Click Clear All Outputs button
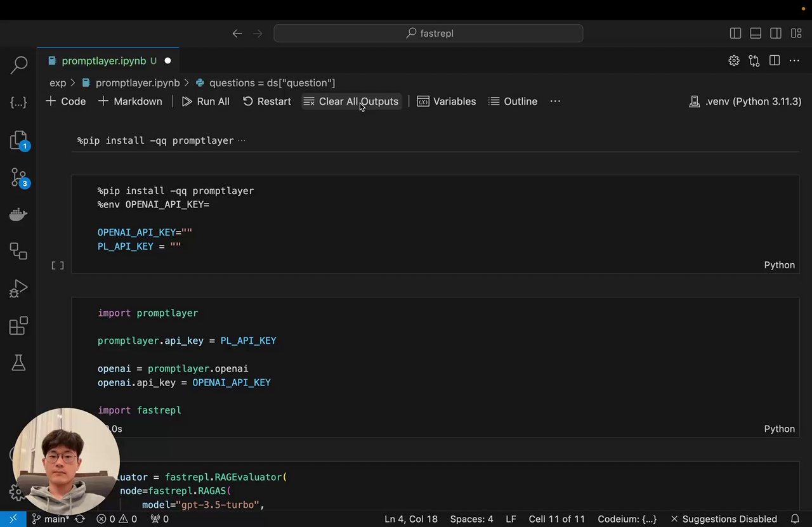 click(x=351, y=101)
